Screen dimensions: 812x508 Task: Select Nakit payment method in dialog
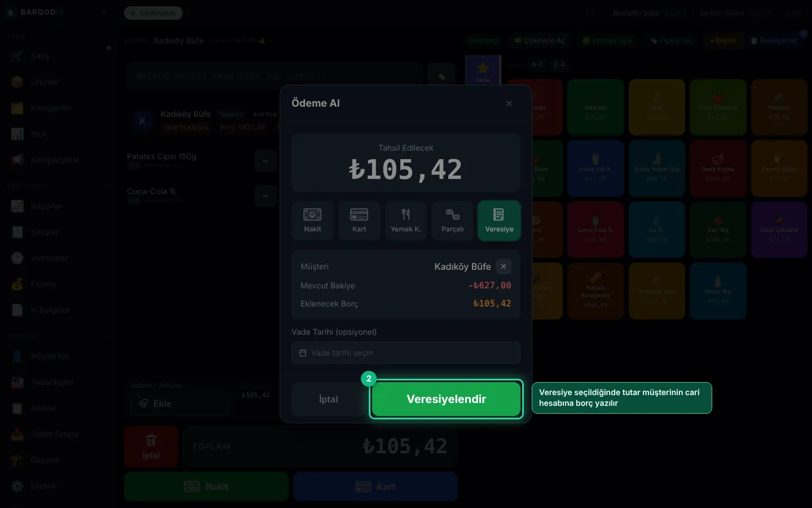[312, 221]
